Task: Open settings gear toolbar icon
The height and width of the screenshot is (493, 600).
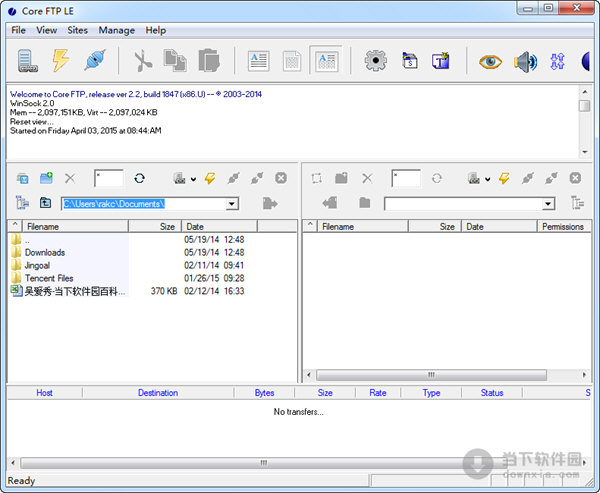Action: tap(375, 60)
